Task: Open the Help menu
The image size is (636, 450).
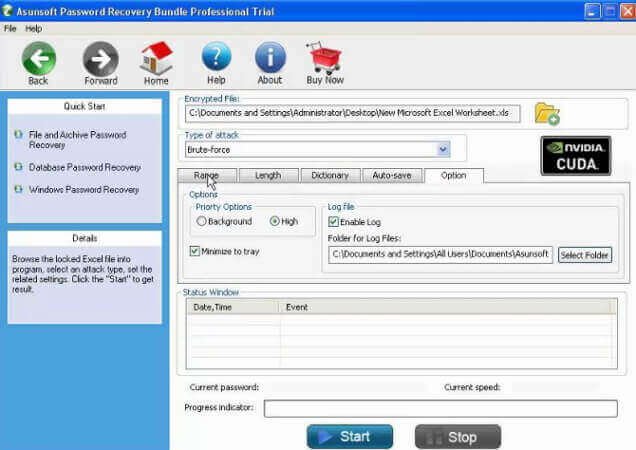Action: click(x=34, y=28)
